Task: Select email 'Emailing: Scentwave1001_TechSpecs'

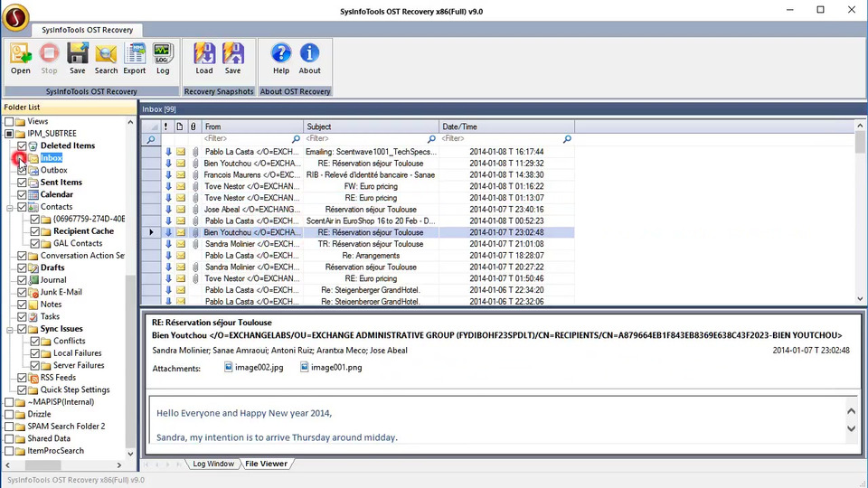Action: (358, 152)
